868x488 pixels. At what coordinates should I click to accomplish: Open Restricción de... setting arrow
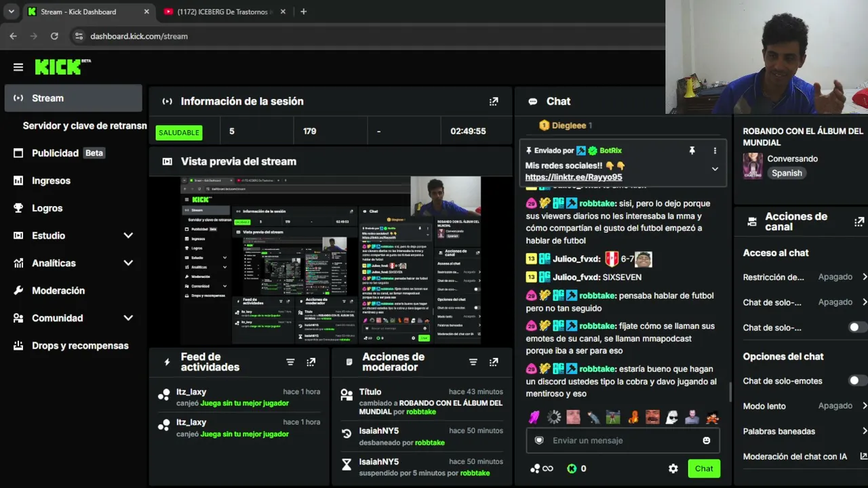pyautogui.click(x=865, y=277)
